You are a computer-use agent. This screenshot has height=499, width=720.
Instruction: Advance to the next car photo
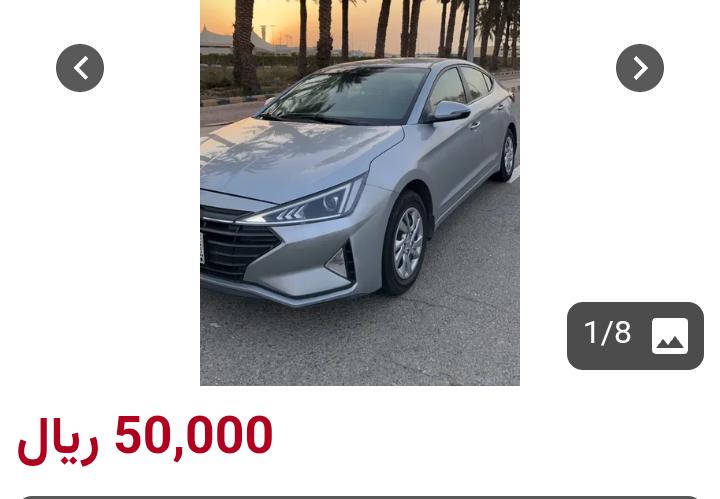(x=640, y=68)
